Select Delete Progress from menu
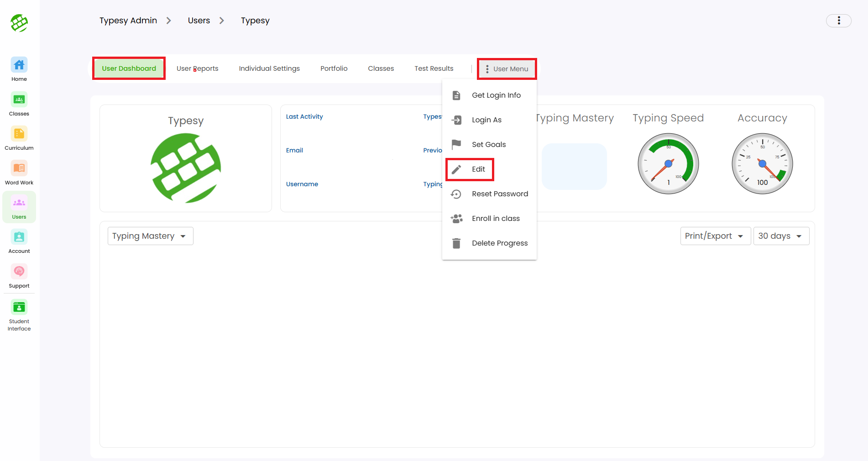 489,243
